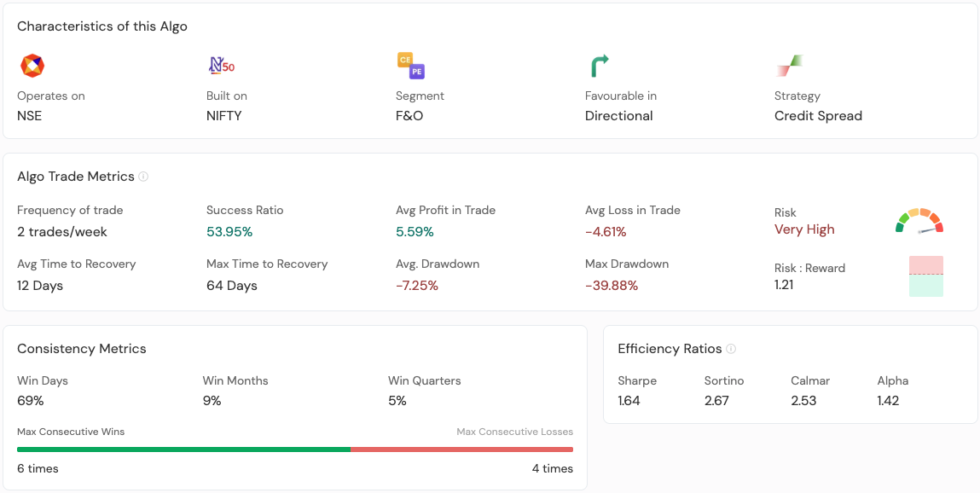Click the NSE exchange logo icon
This screenshot has height=493, width=980.
coord(32,66)
